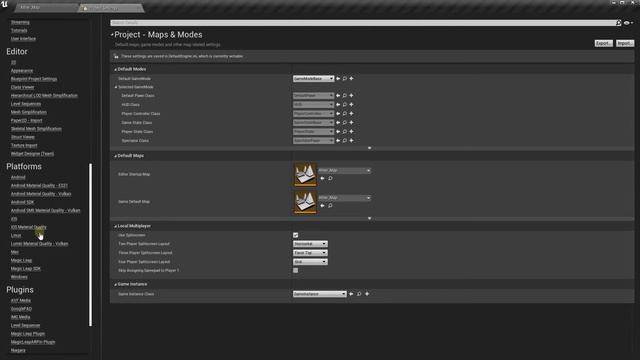This screenshot has width=640, height=360.
Task: Click the search magnifier in search bar
Action: pos(618,23)
